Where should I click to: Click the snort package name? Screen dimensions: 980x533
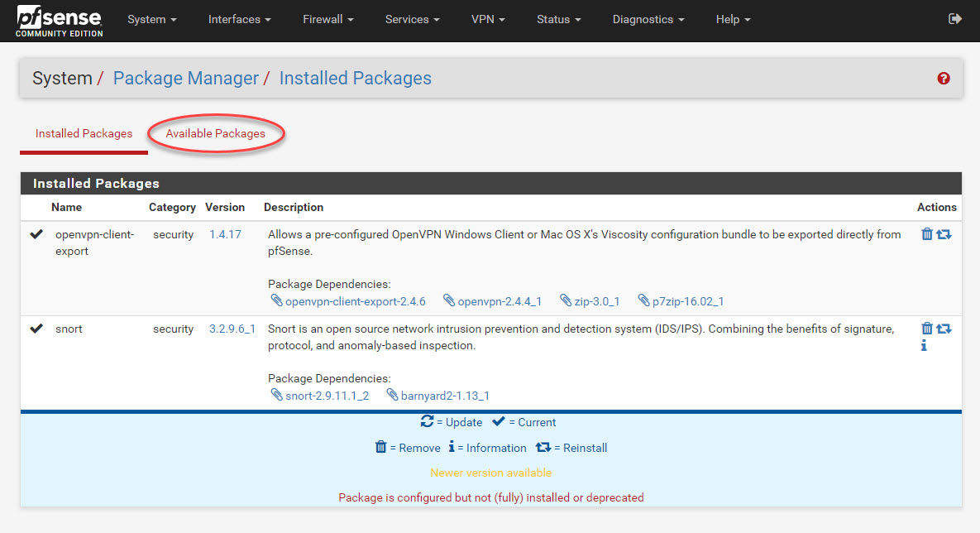click(69, 329)
